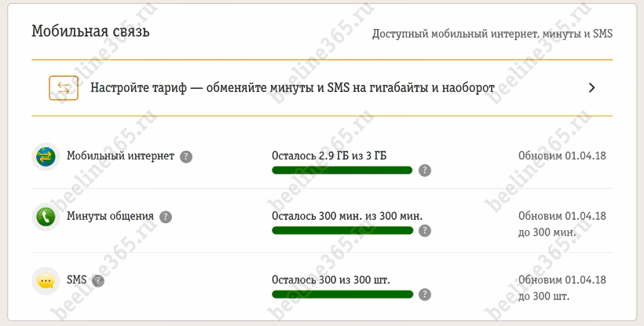Click help icon after internet progress bar
Viewport: 644px width, 326px height.
pyautogui.click(x=425, y=170)
